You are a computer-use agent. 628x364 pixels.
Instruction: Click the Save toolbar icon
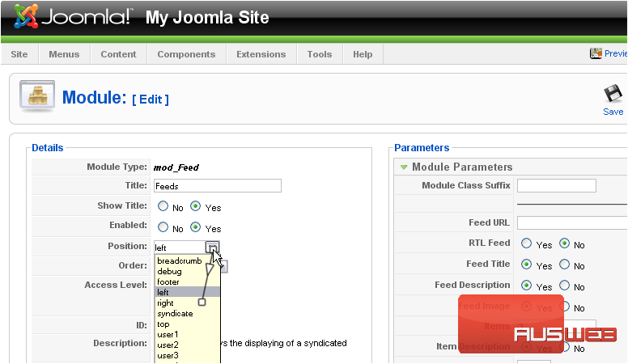(613, 95)
